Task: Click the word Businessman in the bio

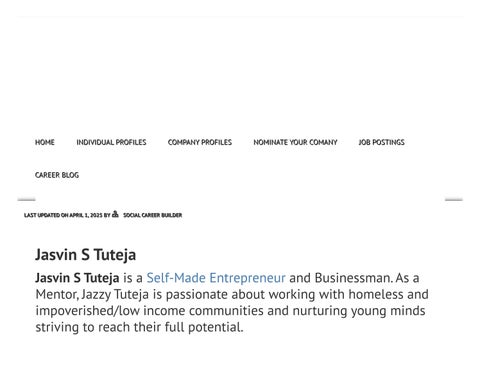Action: 353,278
